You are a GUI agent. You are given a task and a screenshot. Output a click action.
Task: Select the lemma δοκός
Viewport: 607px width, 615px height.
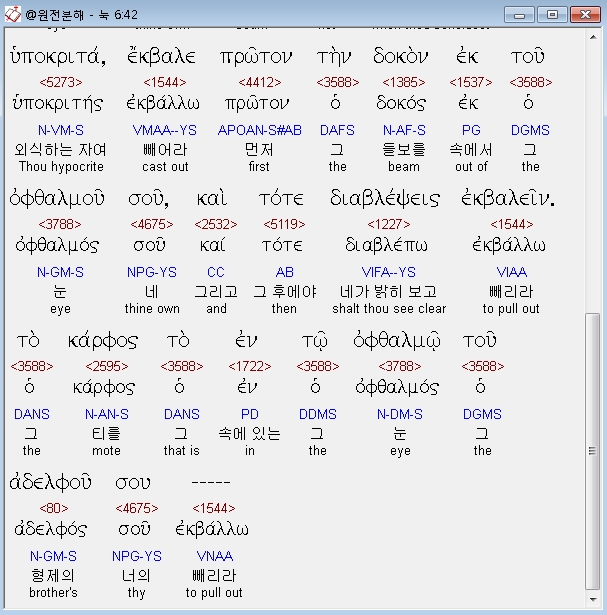(401, 103)
